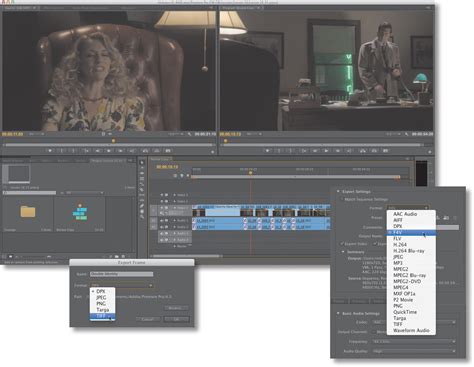Collapse the Export Settings section
This screenshot has height=367, width=474.
338,191
